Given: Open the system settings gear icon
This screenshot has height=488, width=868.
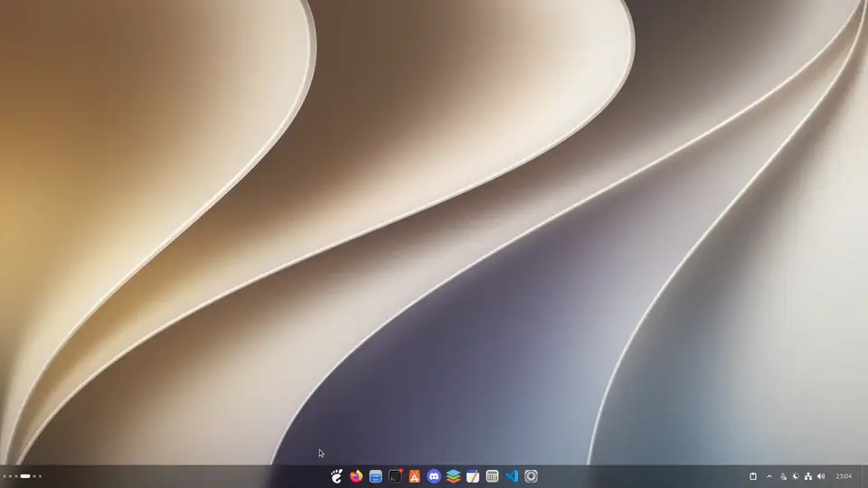Looking at the screenshot, I should (531, 476).
